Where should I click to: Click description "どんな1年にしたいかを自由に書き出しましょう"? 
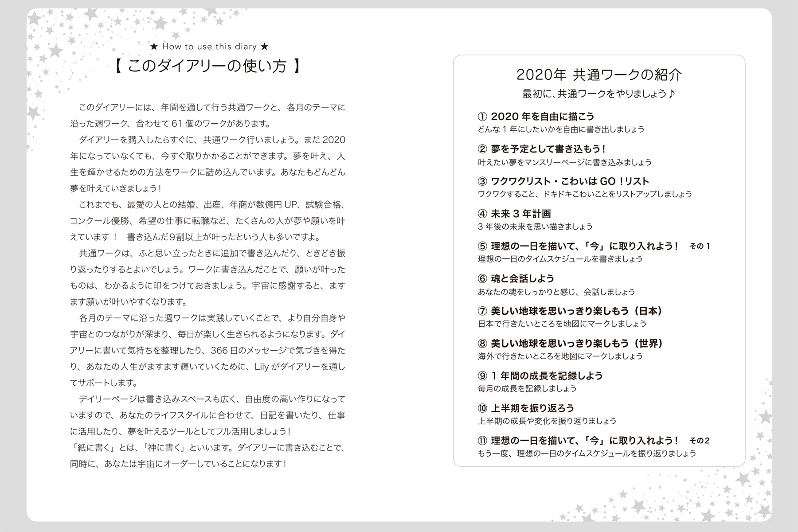pyautogui.click(x=561, y=129)
